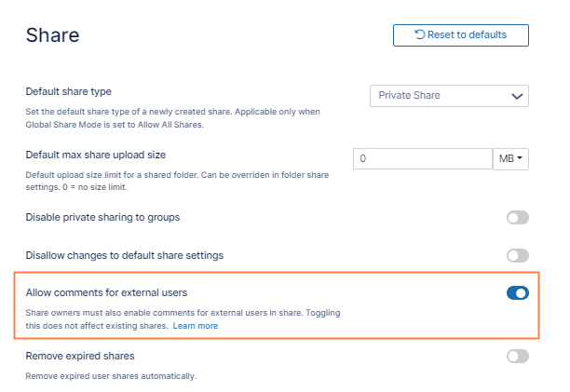Click the Share page heading

pyautogui.click(x=52, y=36)
